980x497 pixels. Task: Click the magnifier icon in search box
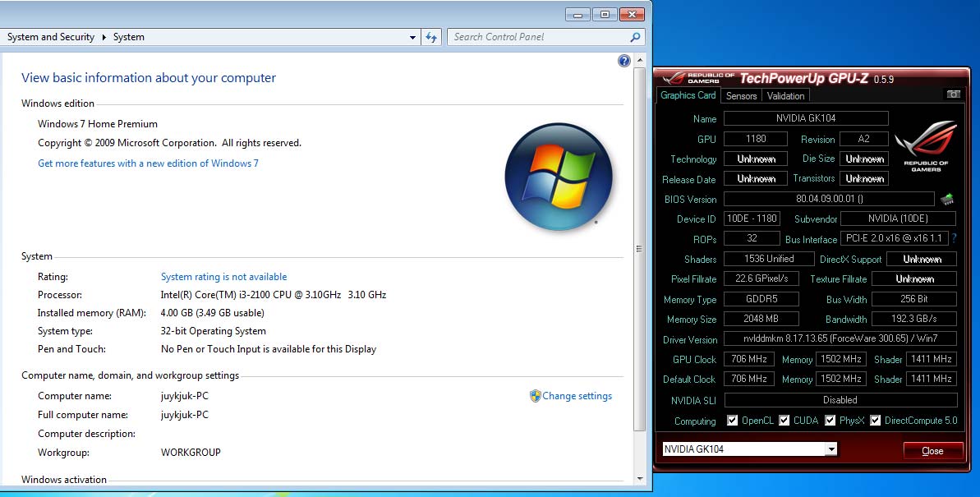(634, 37)
